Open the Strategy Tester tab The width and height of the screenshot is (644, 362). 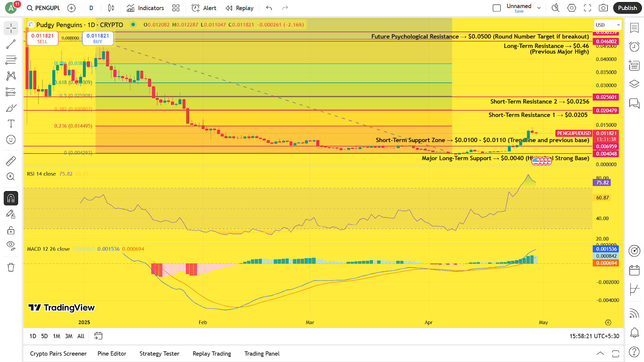pyautogui.click(x=159, y=354)
